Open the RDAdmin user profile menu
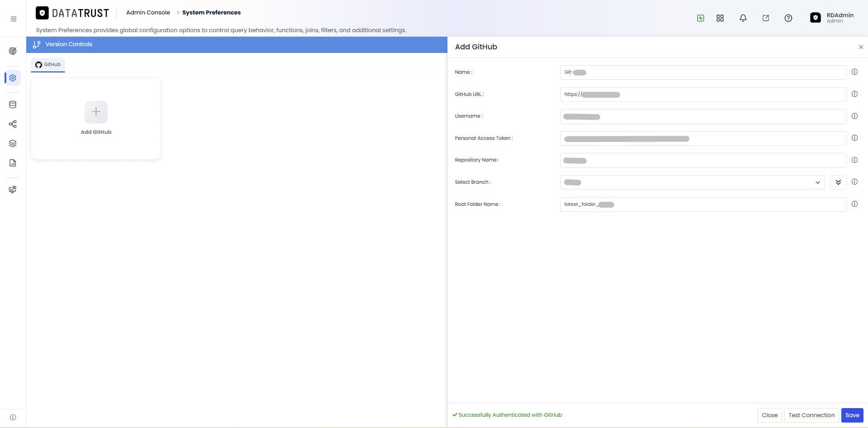This screenshot has height=428, width=868. coord(832,18)
